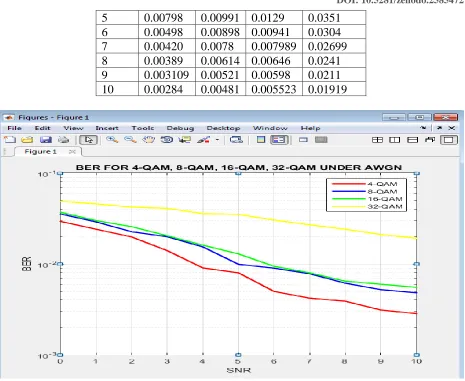Click the red 4-QAM legend line sample
This screenshot has width=465, height=381.
349,184
